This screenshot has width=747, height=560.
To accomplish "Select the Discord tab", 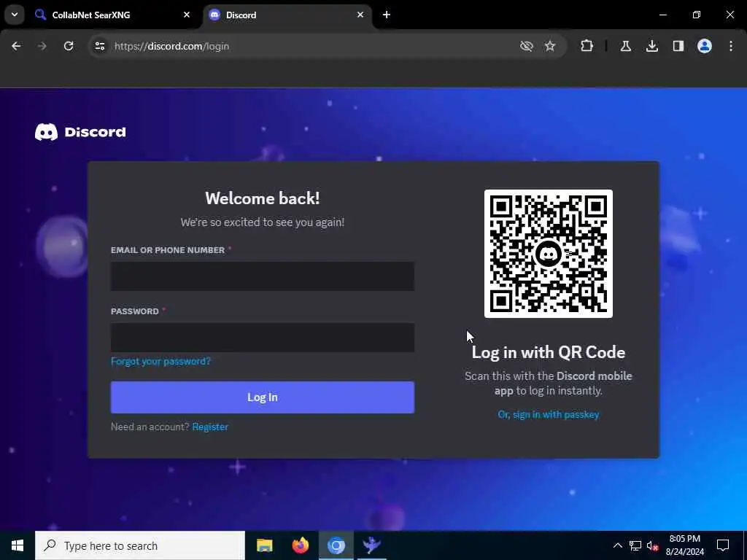I will click(287, 15).
